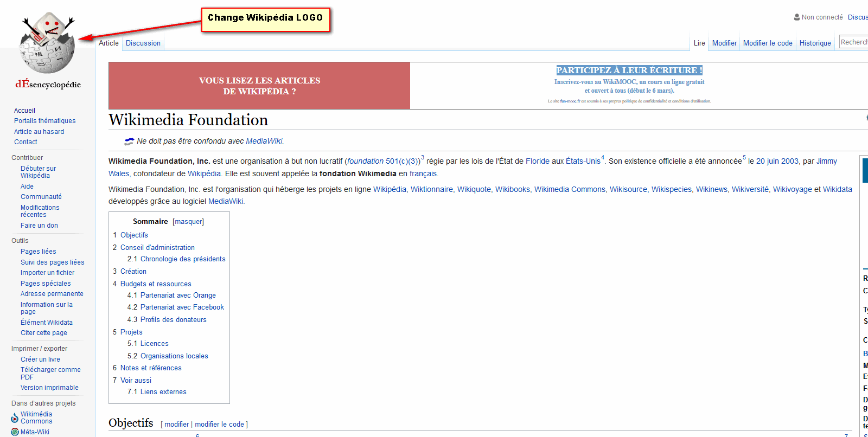Jump to Projets in Sommaire
This screenshot has height=437, width=868.
tap(131, 332)
